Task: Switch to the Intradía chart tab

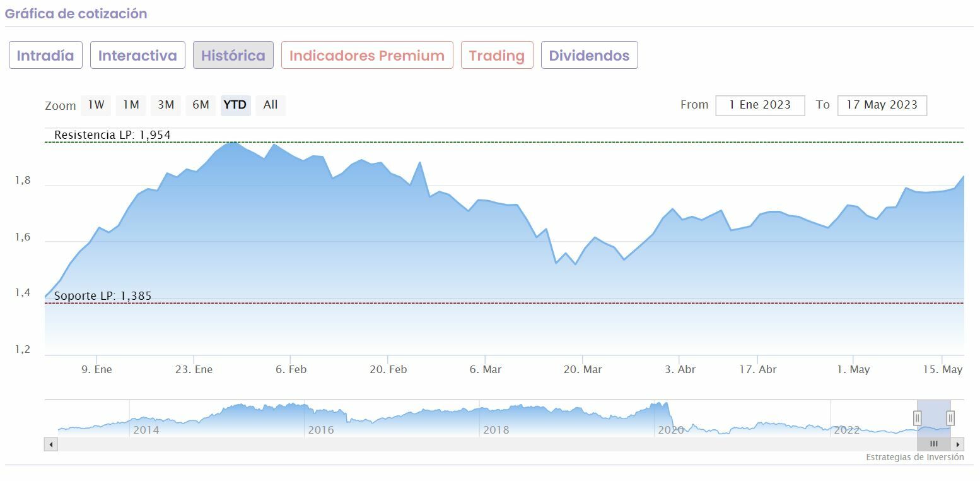Action: click(x=45, y=56)
